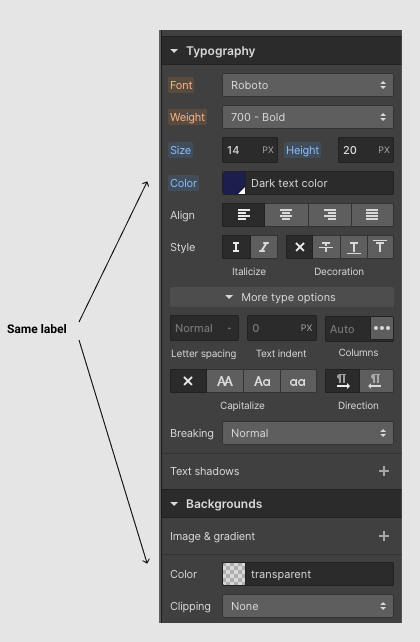Select center text alignment icon
This screenshot has height=642, width=420.
(286, 215)
